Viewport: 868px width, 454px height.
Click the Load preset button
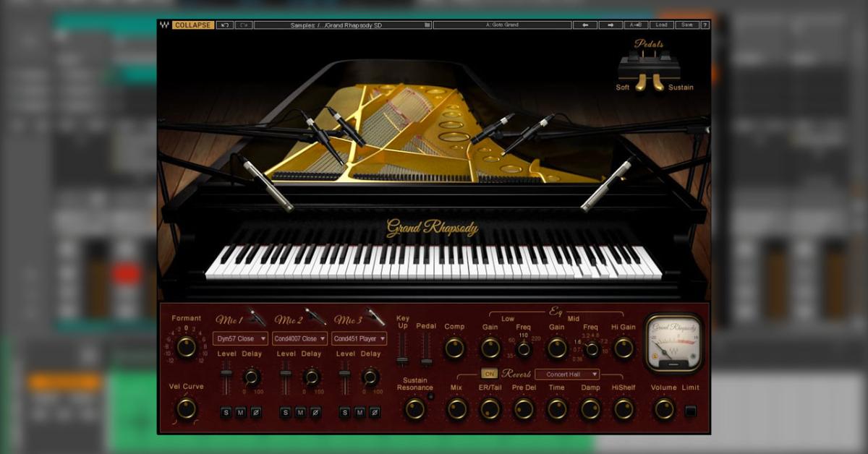pyautogui.click(x=661, y=25)
